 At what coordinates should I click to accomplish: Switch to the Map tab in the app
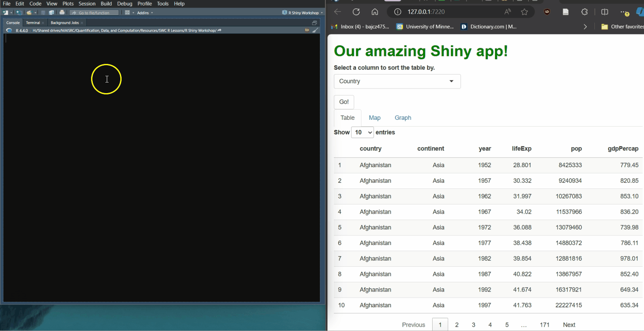(x=375, y=118)
